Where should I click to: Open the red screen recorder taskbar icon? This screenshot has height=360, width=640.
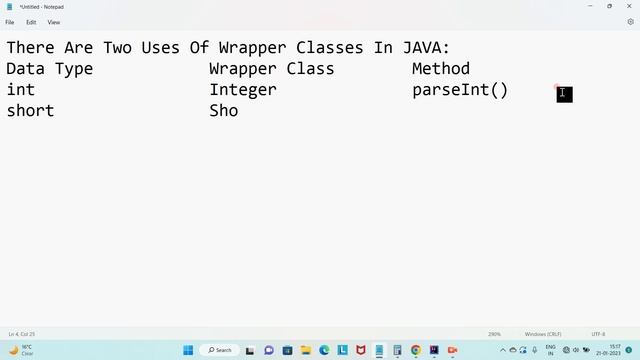(x=453, y=350)
